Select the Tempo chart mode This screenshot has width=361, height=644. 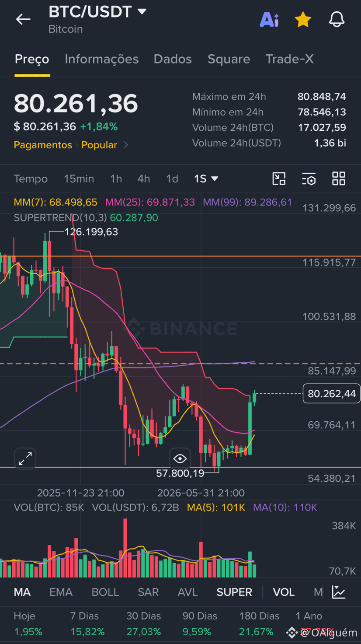click(31, 178)
